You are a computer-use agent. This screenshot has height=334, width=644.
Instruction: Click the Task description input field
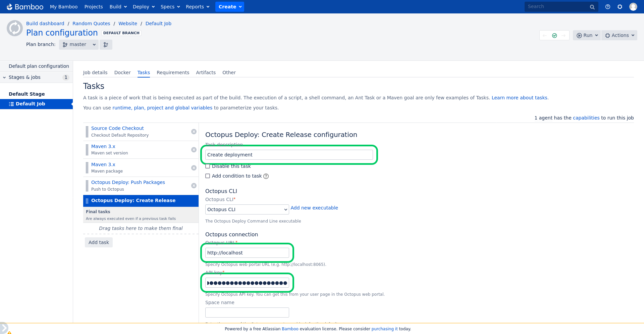(x=289, y=155)
